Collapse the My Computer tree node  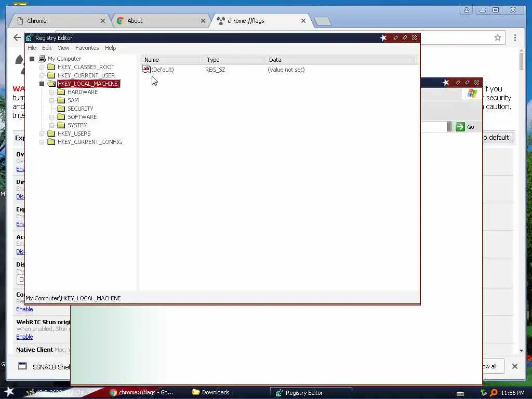(x=32, y=59)
